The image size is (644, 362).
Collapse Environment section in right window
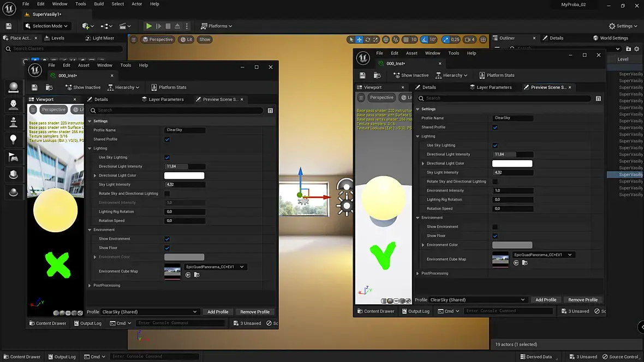coord(418,218)
